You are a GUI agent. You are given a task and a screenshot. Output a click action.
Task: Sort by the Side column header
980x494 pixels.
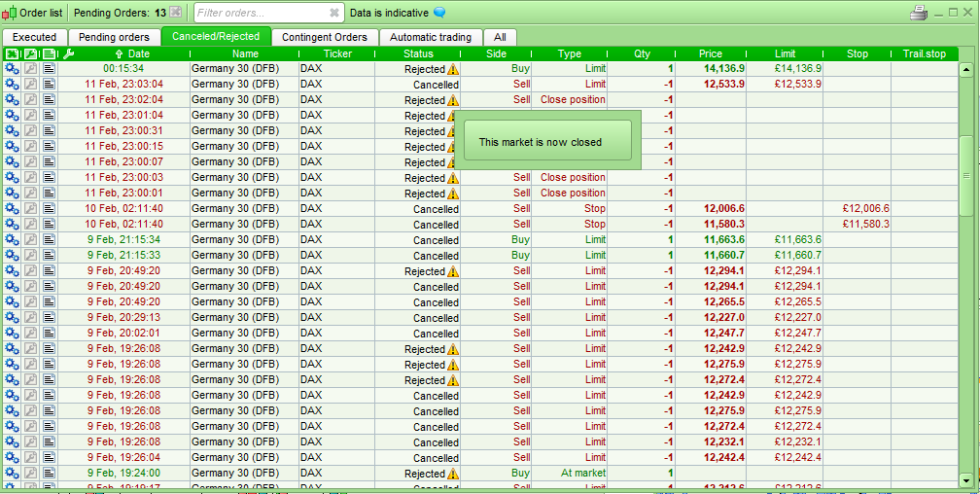(x=496, y=53)
